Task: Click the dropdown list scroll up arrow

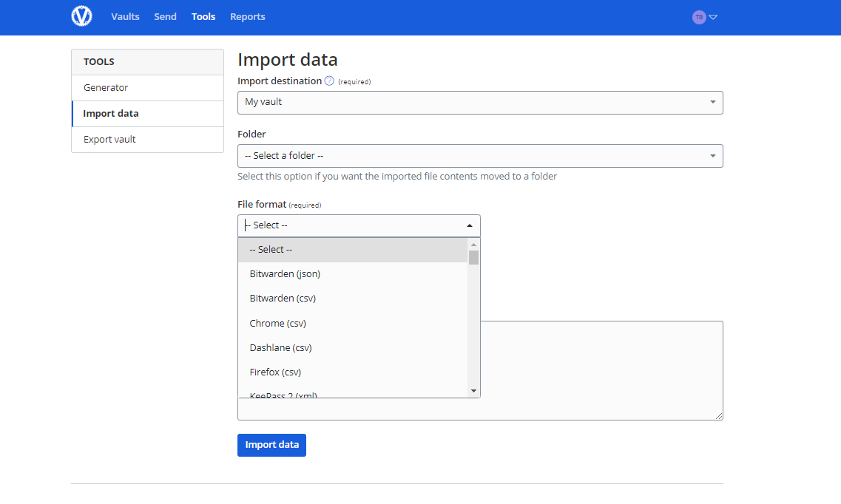Action: [x=473, y=244]
